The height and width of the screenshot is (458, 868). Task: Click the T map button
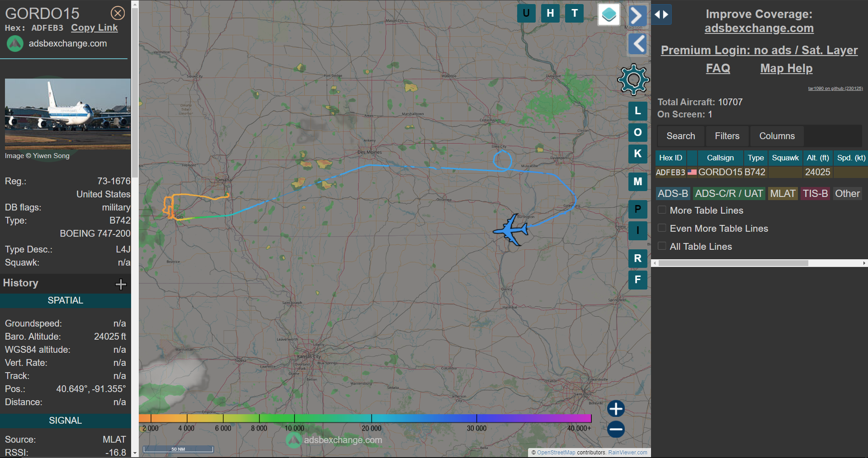coord(575,13)
